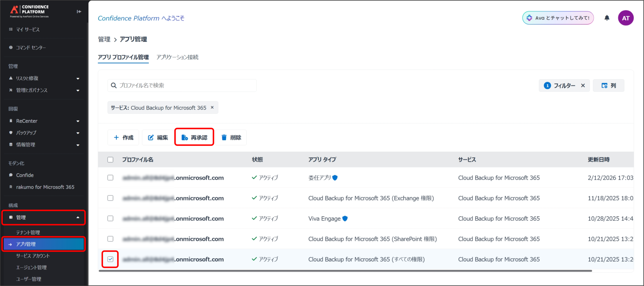The image size is (644, 286).
Task: Open the 列 column settings button
Action: coord(608,86)
